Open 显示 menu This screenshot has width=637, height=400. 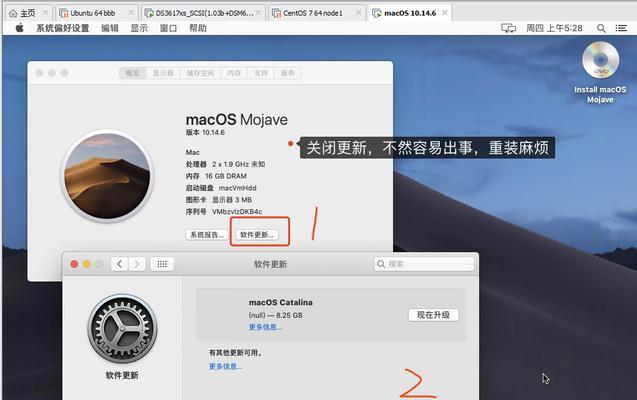[139, 28]
